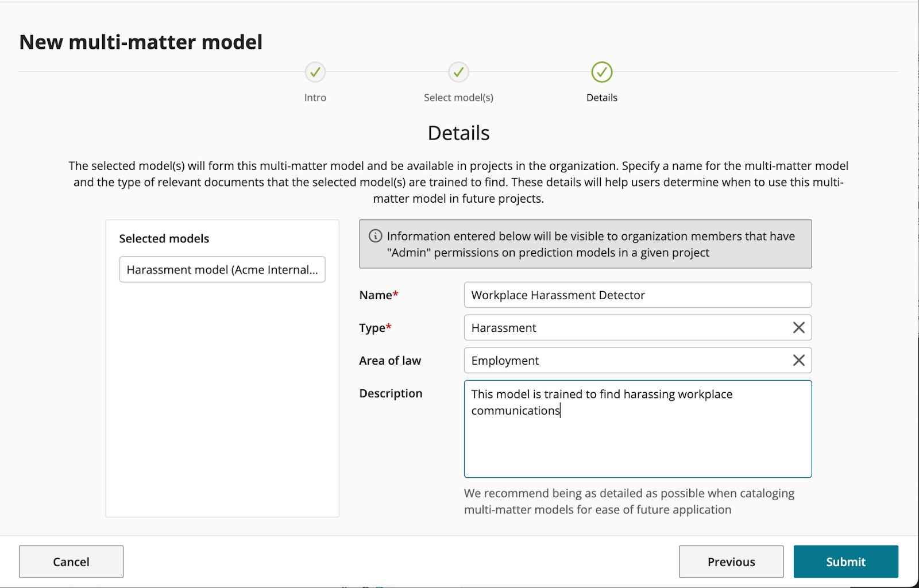
Task: Click the New multi-matter model title
Action: coord(141,42)
